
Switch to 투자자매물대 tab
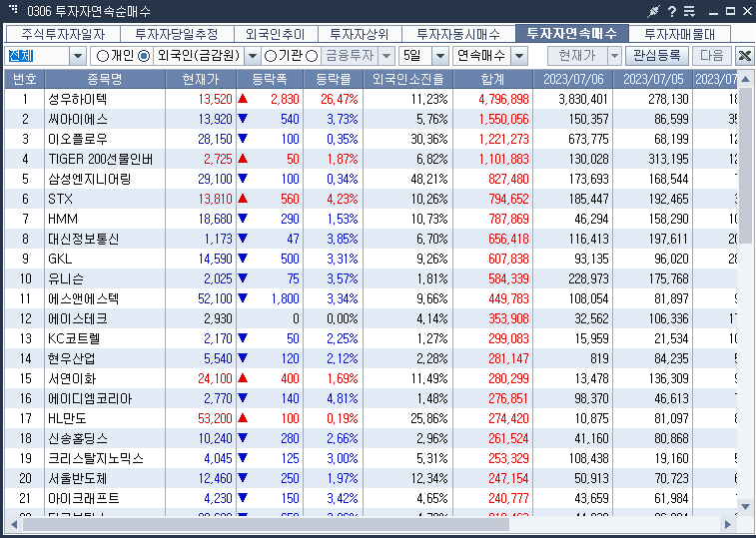679,34
